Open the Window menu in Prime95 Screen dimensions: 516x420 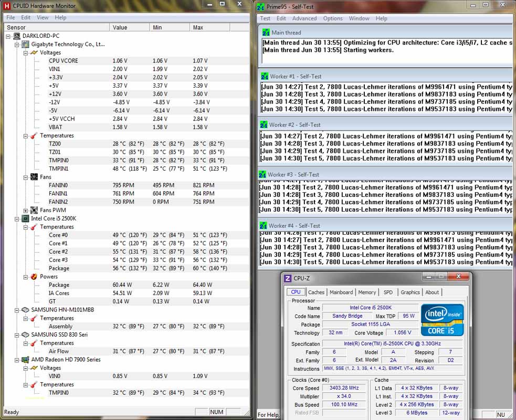359,18
